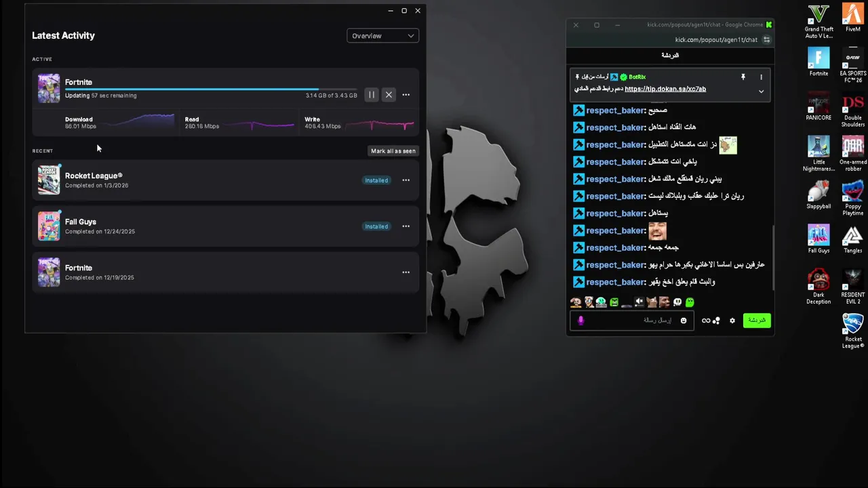Open RESIDENT EVIL 2 desktop icon

click(852, 287)
